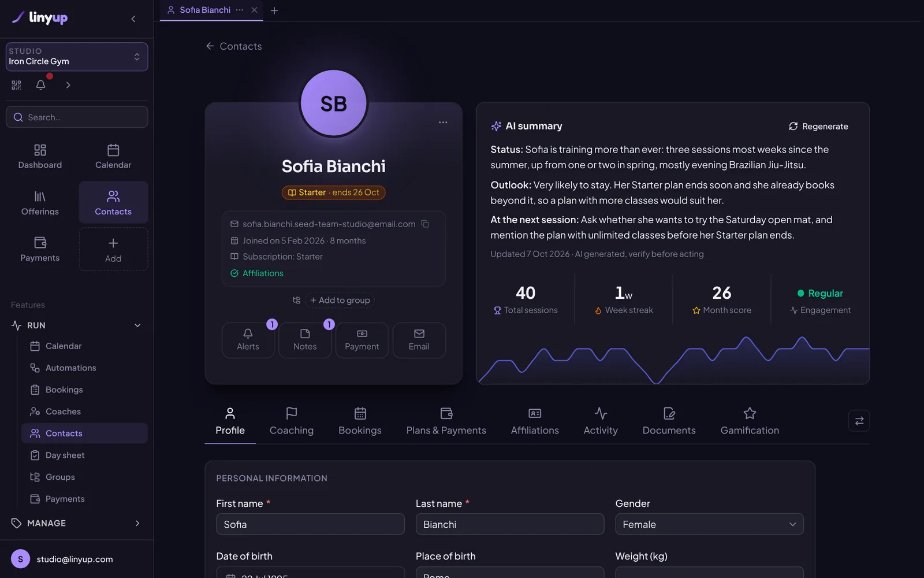924x578 pixels.
Task: Open Notes for Sofia
Action: [305, 340]
